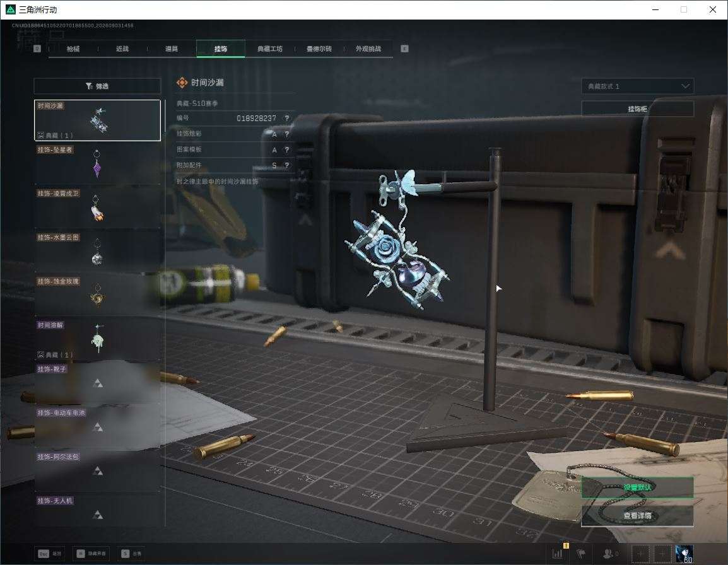Click the 三角洲行动 app icon in title bar
728x565 pixels.
click(x=10, y=9)
